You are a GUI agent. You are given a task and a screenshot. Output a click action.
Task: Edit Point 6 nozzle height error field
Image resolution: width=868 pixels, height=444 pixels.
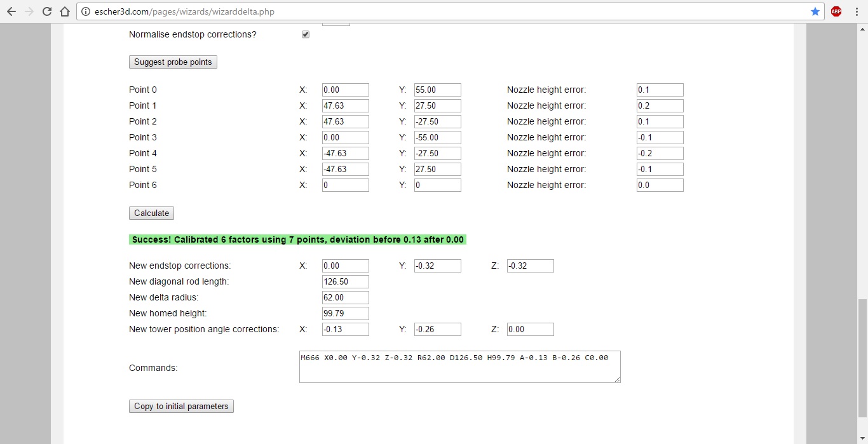660,185
